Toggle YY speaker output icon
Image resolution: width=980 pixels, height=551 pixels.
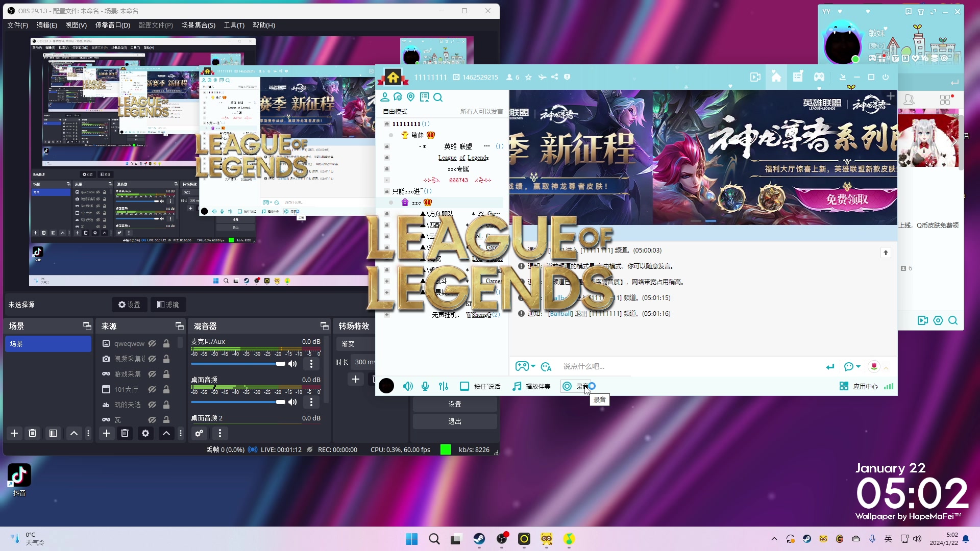pyautogui.click(x=408, y=386)
